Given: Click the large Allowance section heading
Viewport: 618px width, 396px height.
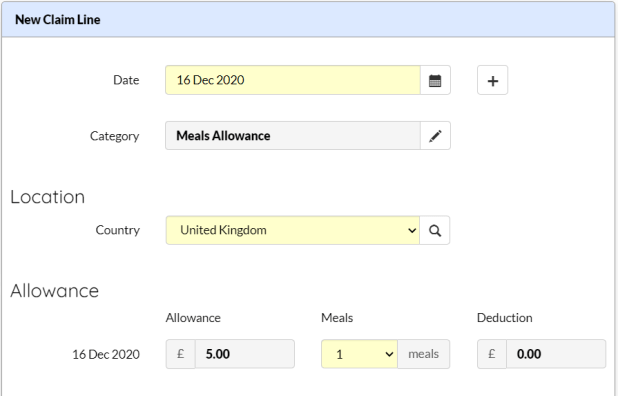Looking at the screenshot, I should [x=55, y=291].
